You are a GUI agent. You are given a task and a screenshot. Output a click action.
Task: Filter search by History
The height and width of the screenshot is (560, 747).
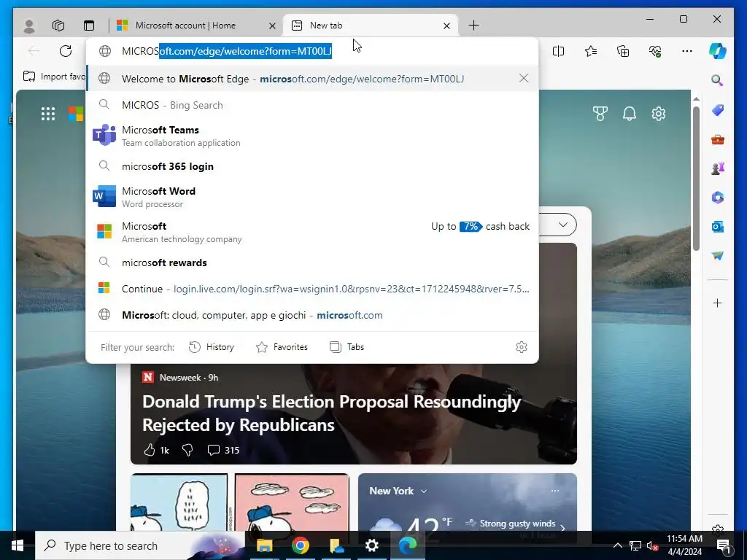click(x=212, y=347)
